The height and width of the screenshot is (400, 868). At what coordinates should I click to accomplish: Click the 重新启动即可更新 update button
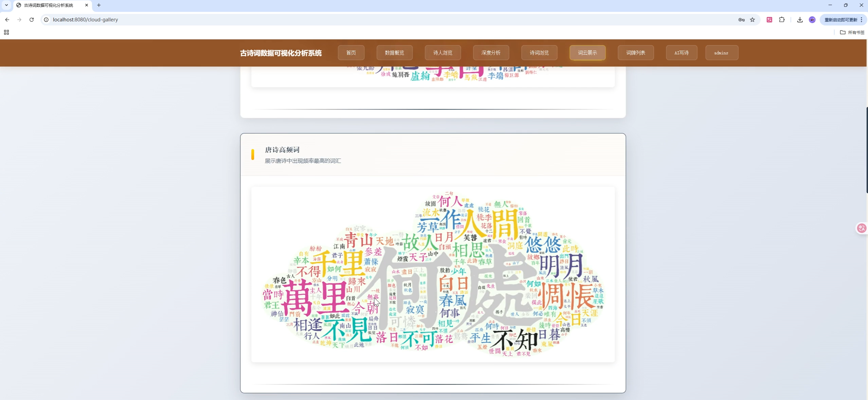840,20
